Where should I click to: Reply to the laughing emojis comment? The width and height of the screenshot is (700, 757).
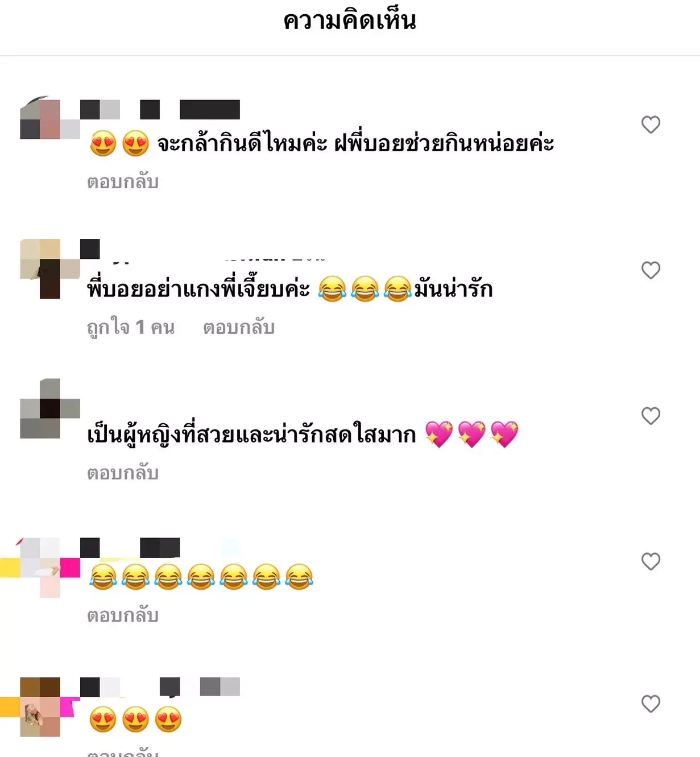[x=123, y=616]
